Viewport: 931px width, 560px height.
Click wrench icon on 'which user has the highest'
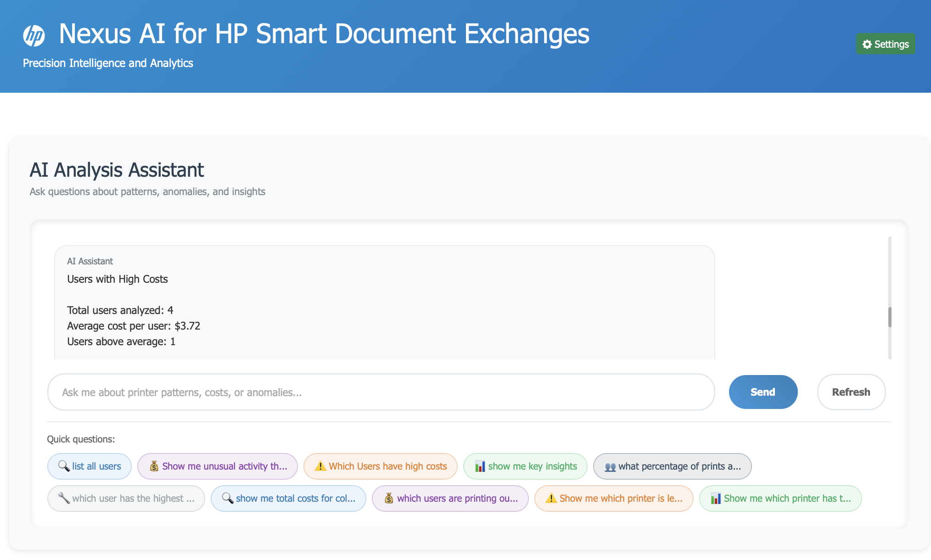click(x=63, y=498)
